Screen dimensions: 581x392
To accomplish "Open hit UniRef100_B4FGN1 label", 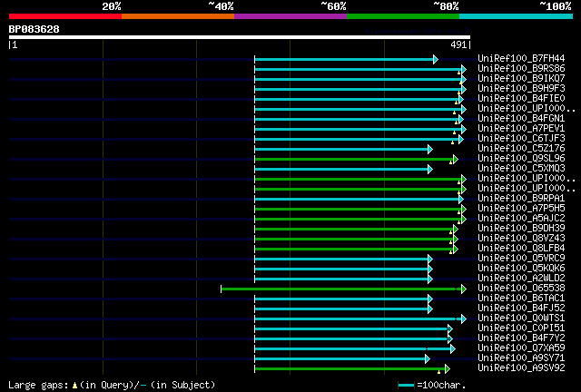I will coord(521,119).
